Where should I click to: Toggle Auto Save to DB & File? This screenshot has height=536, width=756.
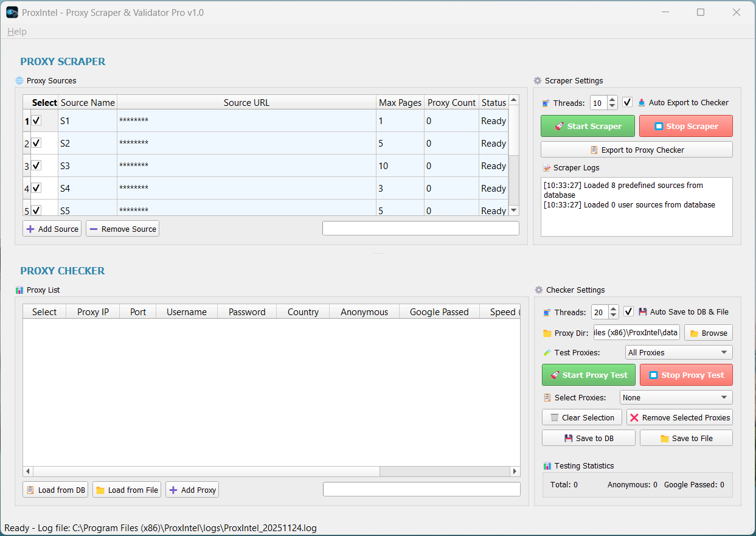pos(628,311)
